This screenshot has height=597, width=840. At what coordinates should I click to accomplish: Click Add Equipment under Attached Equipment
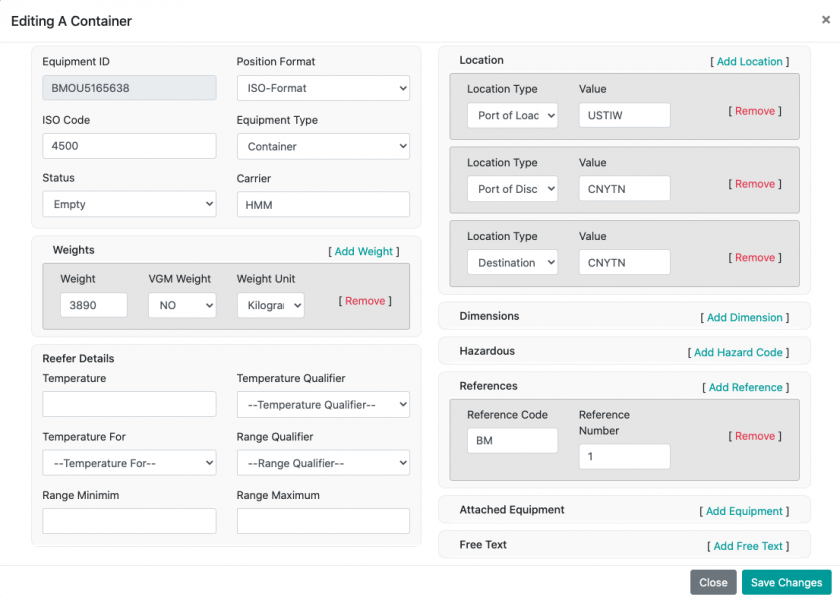[744, 511]
